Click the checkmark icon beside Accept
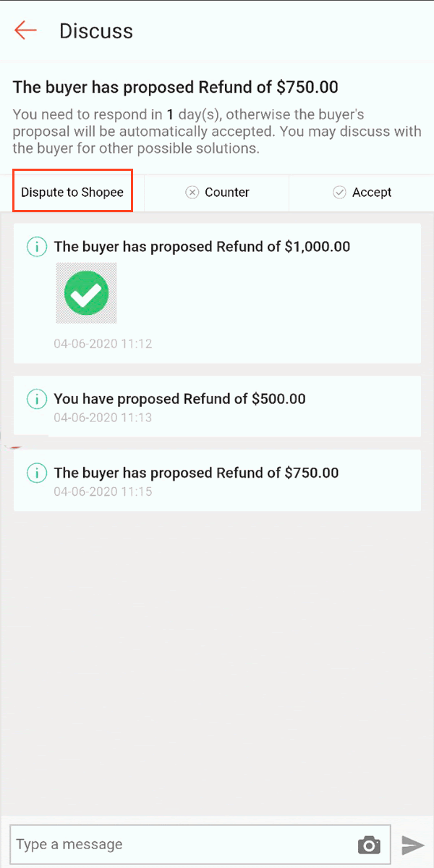434x868 pixels. [339, 193]
